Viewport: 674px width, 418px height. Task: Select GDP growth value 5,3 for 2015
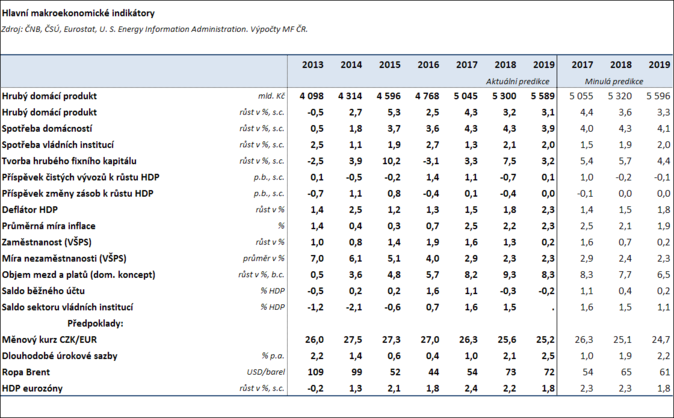click(394, 112)
